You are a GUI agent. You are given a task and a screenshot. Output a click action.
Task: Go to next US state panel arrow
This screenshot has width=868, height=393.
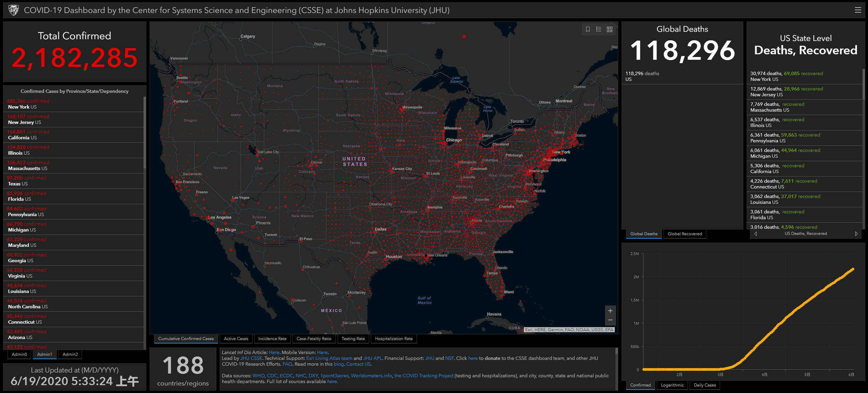point(856,234)
